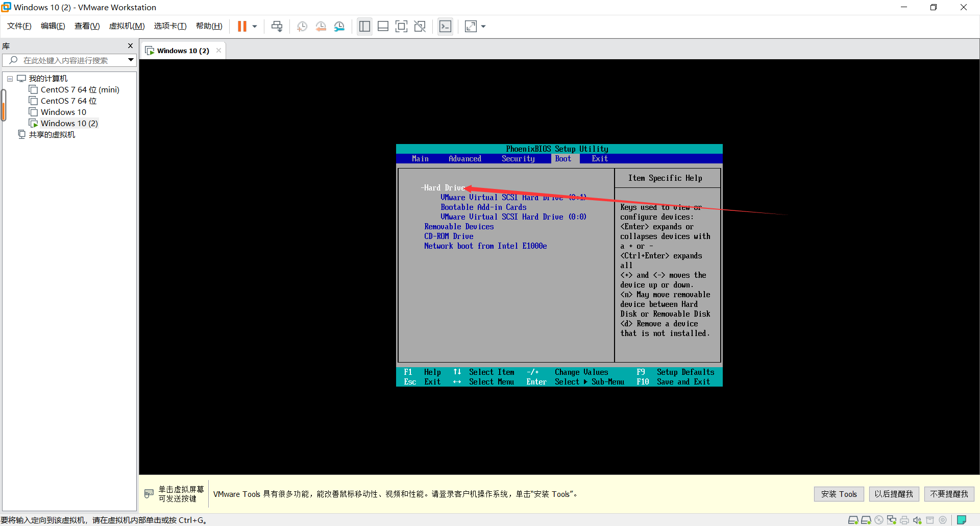980x526 pixels.
Task: Click Network boot from Intel E1000e
Action: tap(485, 246)
